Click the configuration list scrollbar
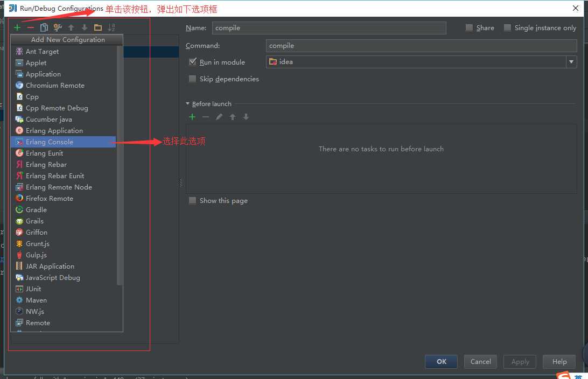This screenshot has width=588, height=379. point(120,165)
